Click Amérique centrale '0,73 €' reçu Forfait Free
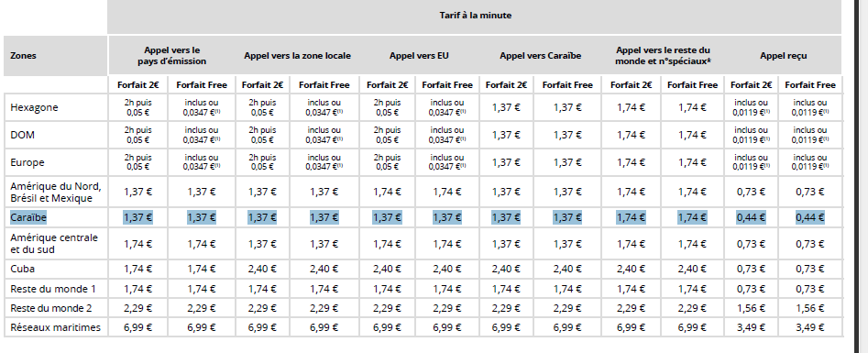Viewport: 868px width, 353px height. 810,244
